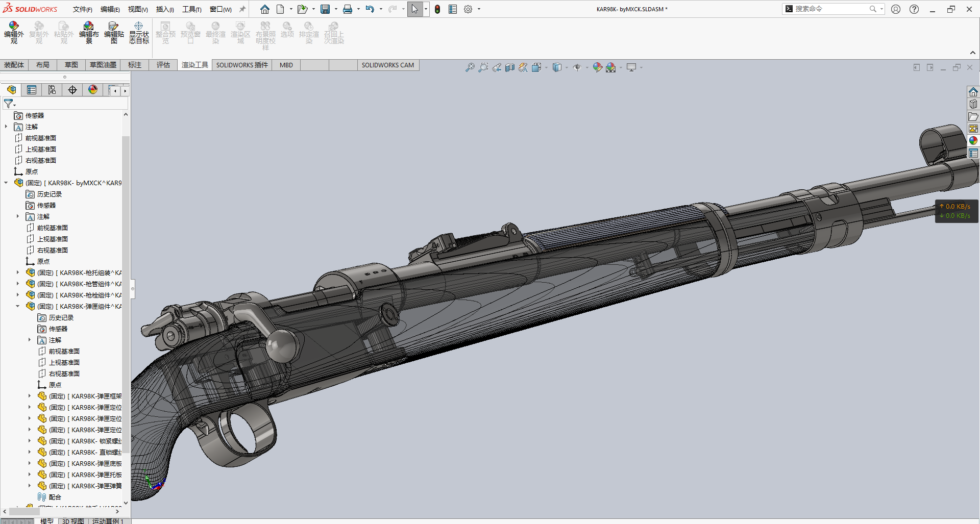The height and width of the screenshot is (524, 980).
Task: Open the ConfigurationManager tab
Action: (52, 90)
